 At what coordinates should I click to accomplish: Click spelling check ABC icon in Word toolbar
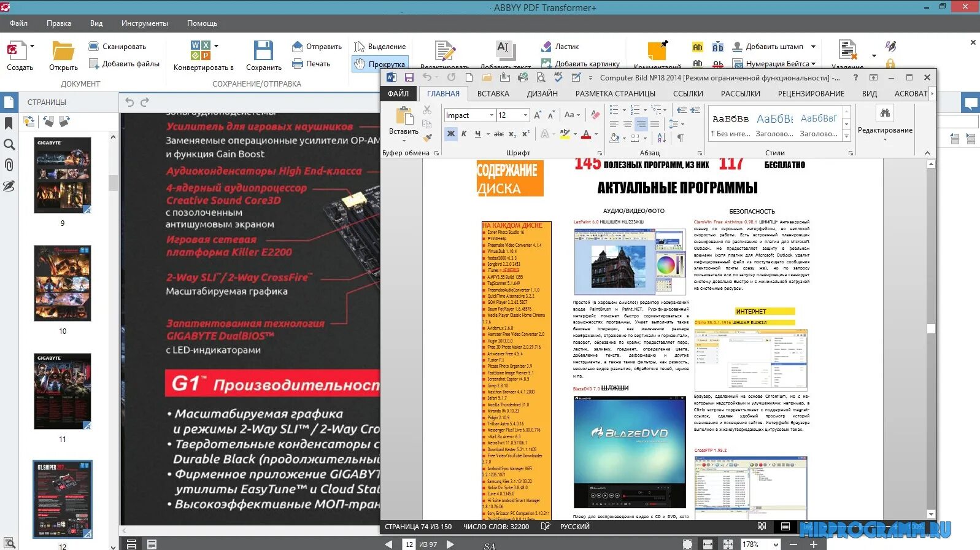(x=558, y=77)
